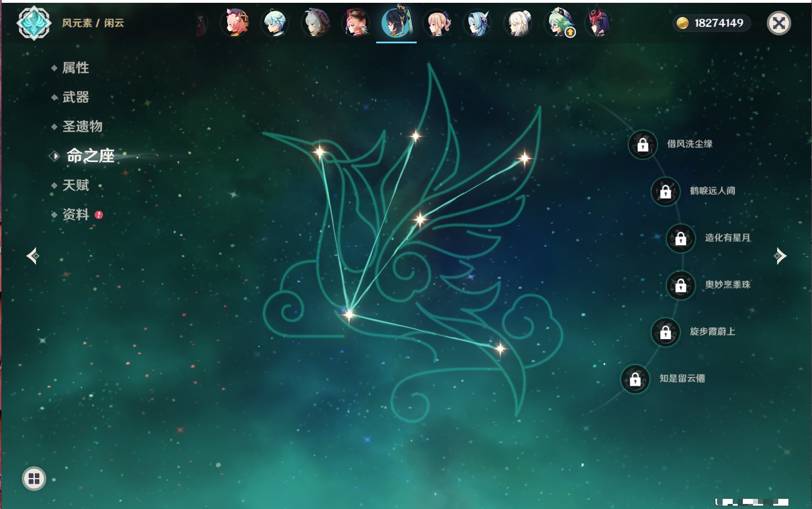Select the white-haired Ningguang avatar
This screenshot has height=509, width=812.
point(518,23)
